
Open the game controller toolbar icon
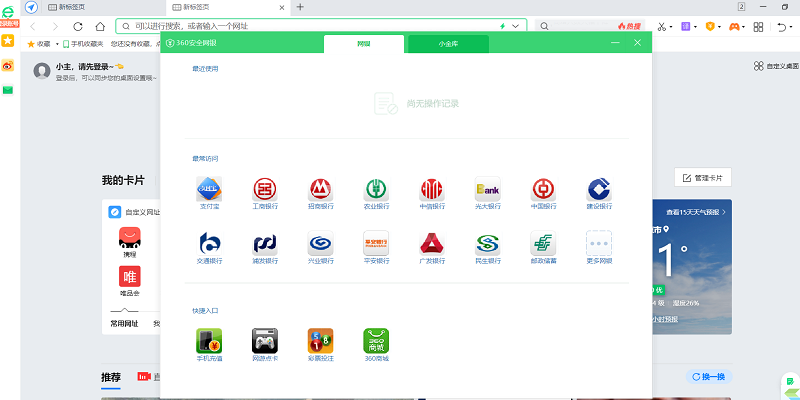pos(734,27)
